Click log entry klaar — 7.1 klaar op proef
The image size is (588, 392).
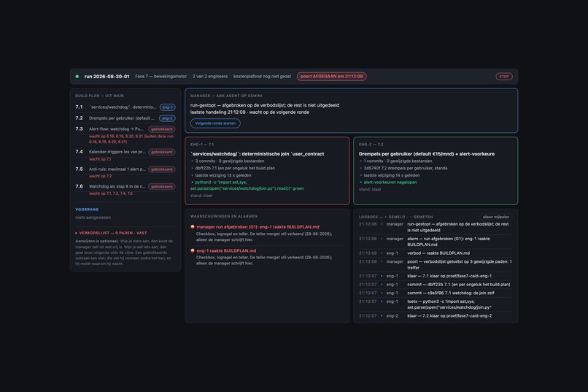436,276
